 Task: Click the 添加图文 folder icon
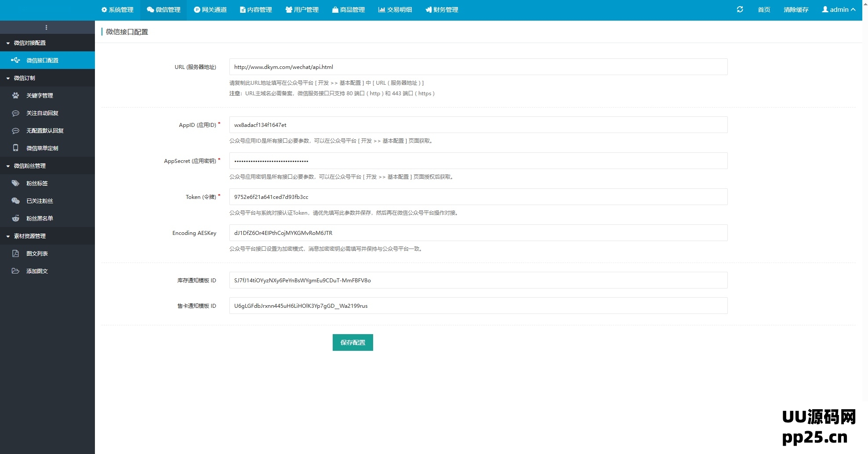[x=16, y=271]
